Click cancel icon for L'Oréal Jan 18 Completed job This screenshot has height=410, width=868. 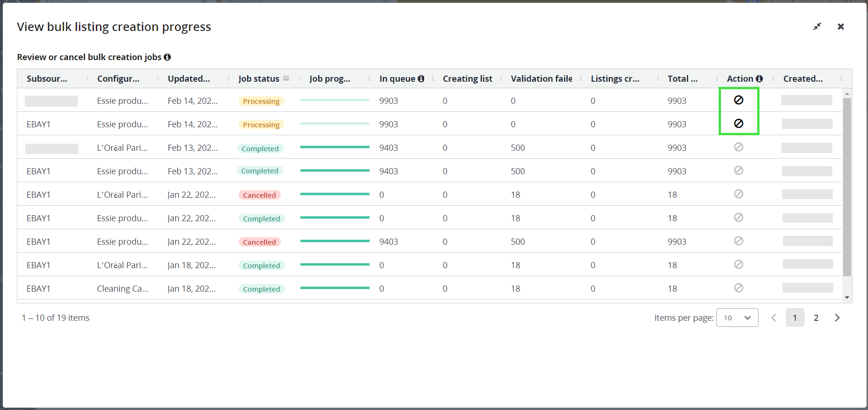[x=738, y=264]
